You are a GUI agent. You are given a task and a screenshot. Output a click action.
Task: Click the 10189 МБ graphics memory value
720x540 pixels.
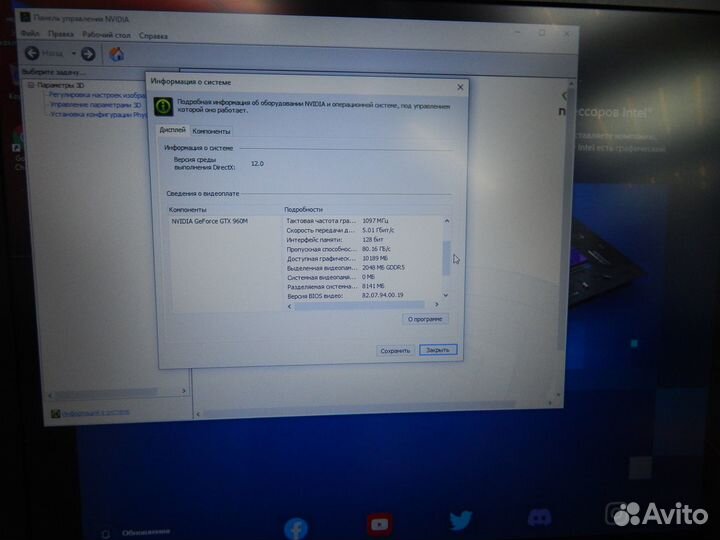click(375, 259)
